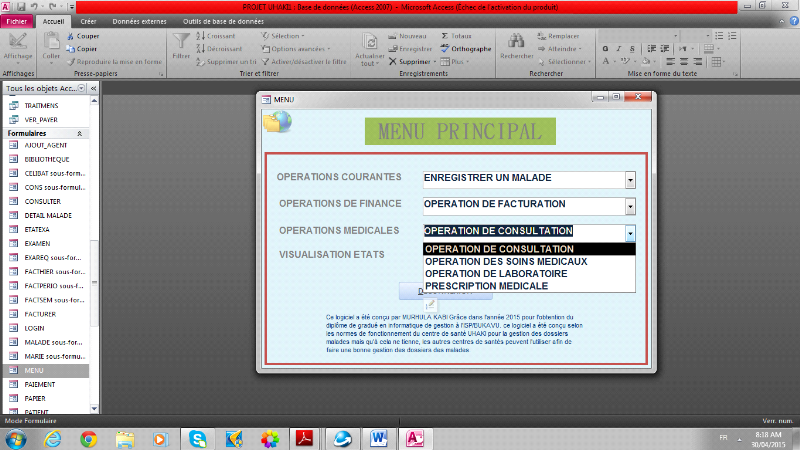Click bullet list icon in ribbon
The width and height of the screenshot is (800, 450).
[x=719, y=36]
